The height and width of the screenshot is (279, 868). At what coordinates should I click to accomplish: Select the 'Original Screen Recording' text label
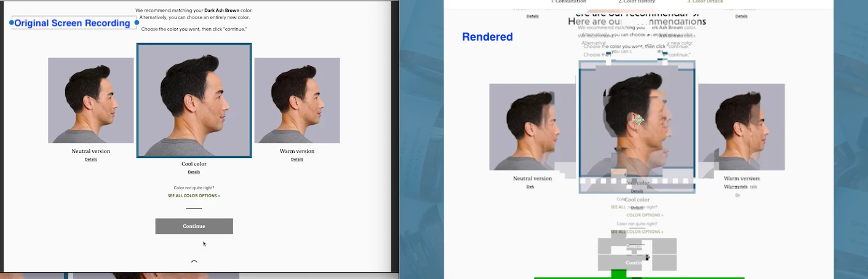click(x=72, y=23)
